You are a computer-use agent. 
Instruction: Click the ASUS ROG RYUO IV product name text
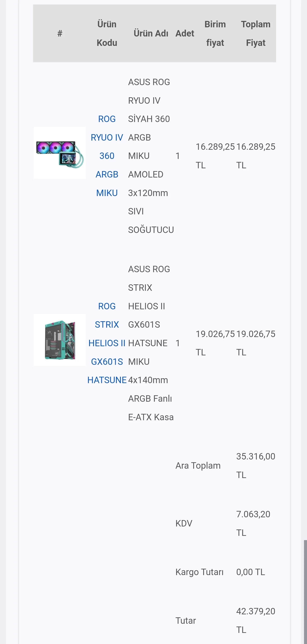(x=151, y=156)
